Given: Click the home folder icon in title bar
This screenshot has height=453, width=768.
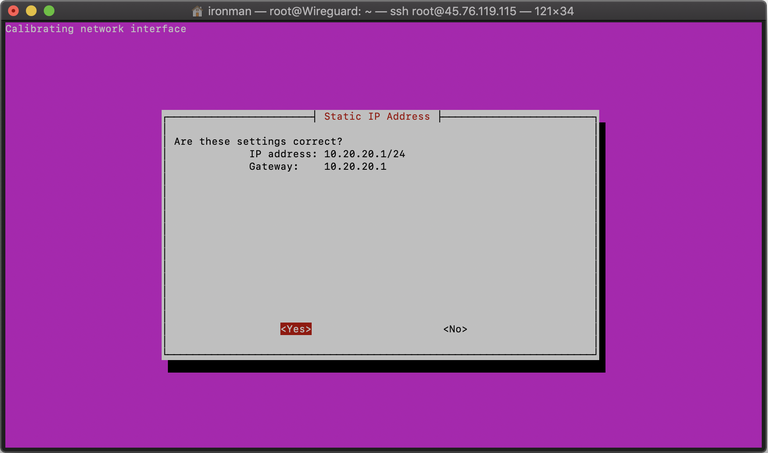Looking at the screenshot, I should click(197, 11).
